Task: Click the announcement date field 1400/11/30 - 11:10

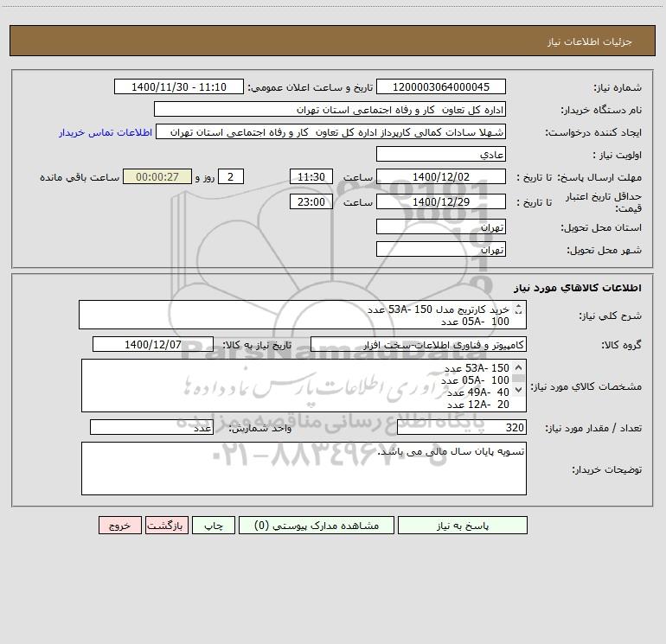Action: click(179, 86)
